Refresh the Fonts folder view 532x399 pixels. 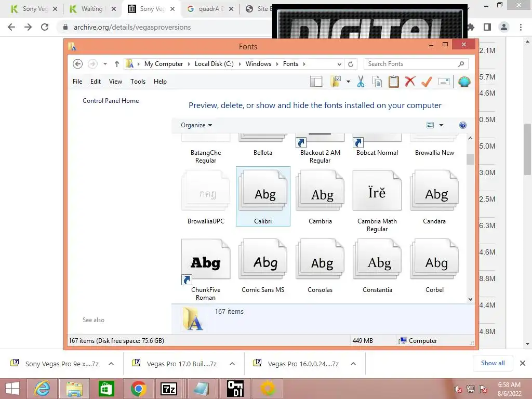click(x=351, y=64)
